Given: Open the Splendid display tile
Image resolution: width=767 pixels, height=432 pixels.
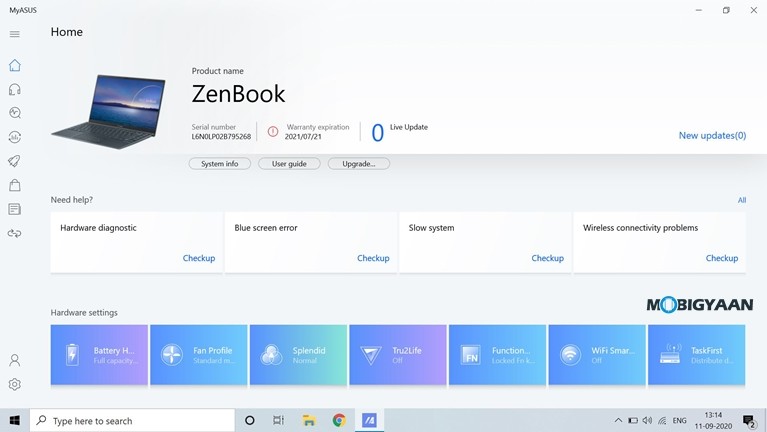Looking at the screenshot, I should tap(298, 355).
